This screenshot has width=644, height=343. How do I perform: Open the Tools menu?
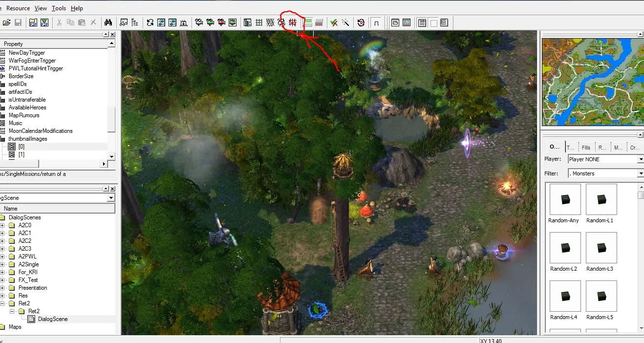tap(59, 8)
